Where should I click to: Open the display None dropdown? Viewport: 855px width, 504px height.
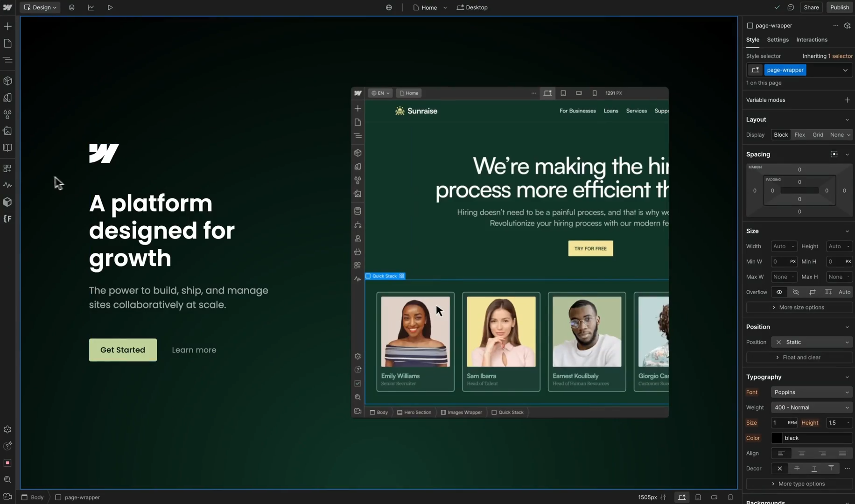pyautogui.click(x=840, y=135)
